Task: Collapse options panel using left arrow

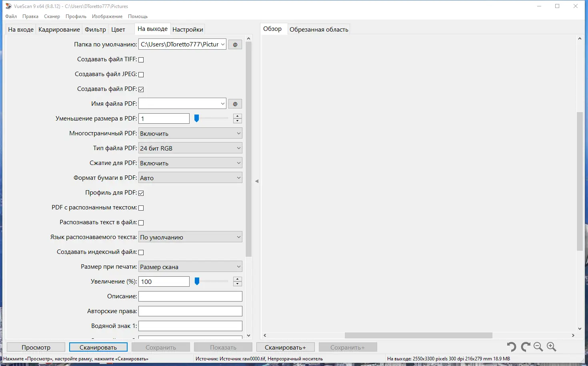Action: click(257, 181)
